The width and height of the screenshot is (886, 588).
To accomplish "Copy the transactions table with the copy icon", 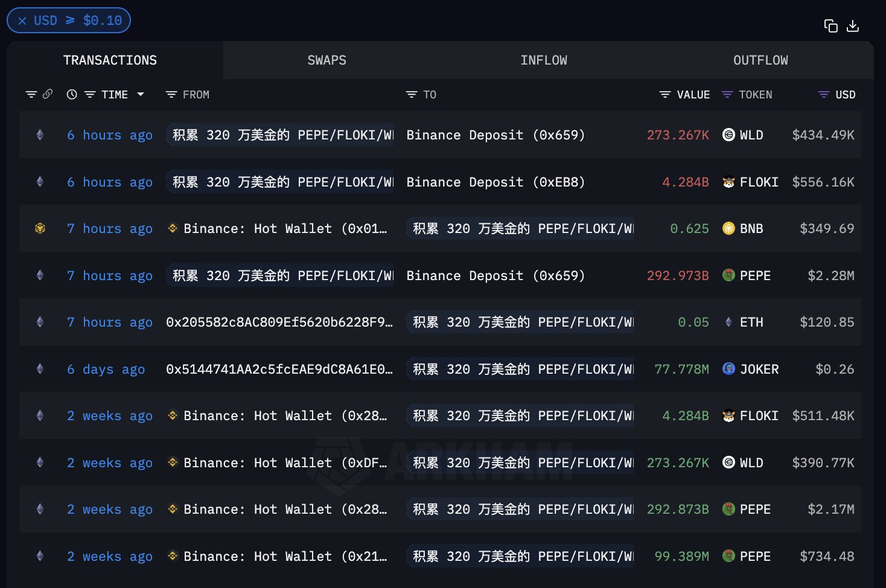I will [x=831, y=26].
